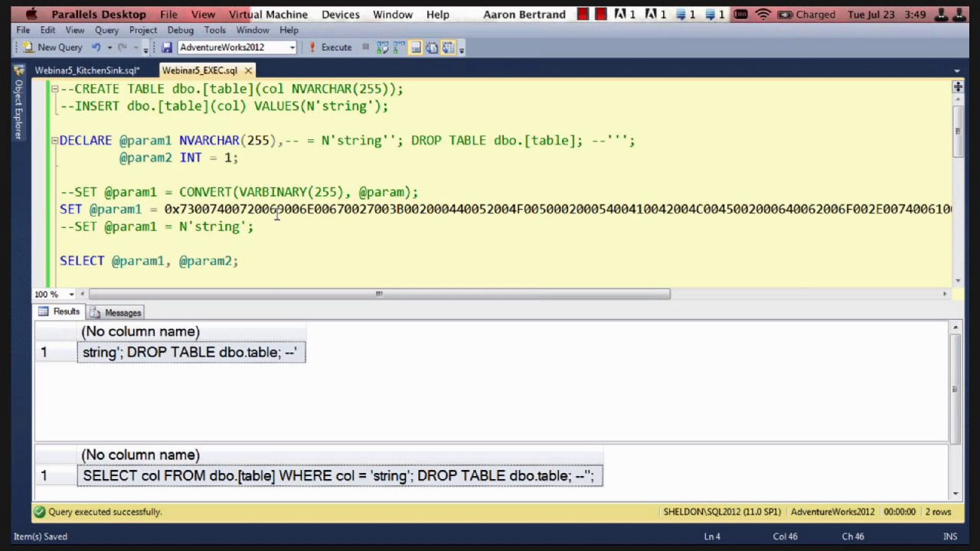The height and width of the screenshot is (551, 980).
Task: Click the Include Actual Execution Plan icon
Action: tap(397, 47)
